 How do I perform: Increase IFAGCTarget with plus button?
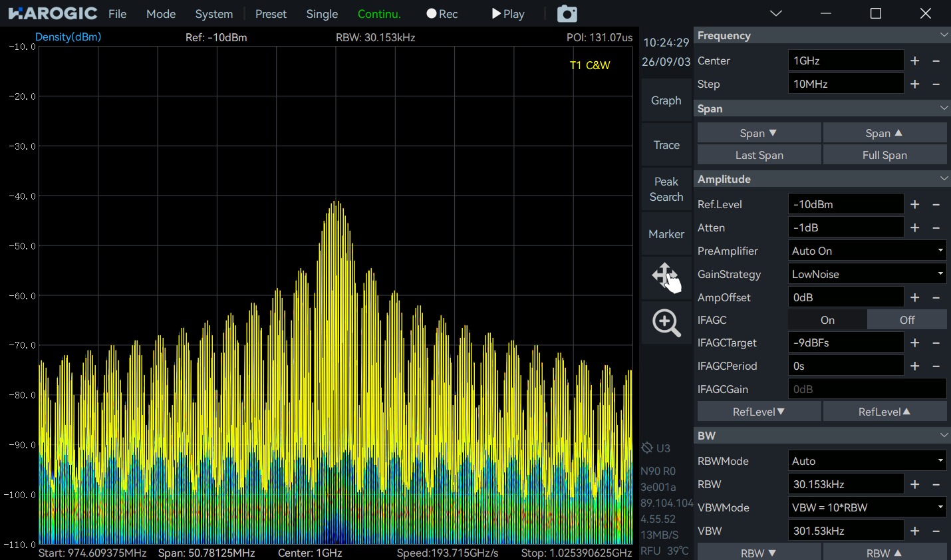915,343
